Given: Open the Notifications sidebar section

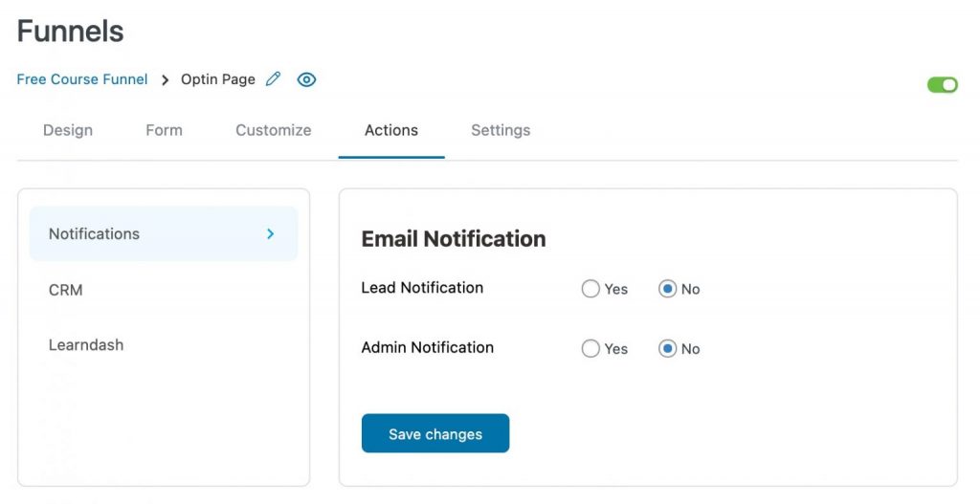Looking at the screenshot, I should (x=164, y=233).
